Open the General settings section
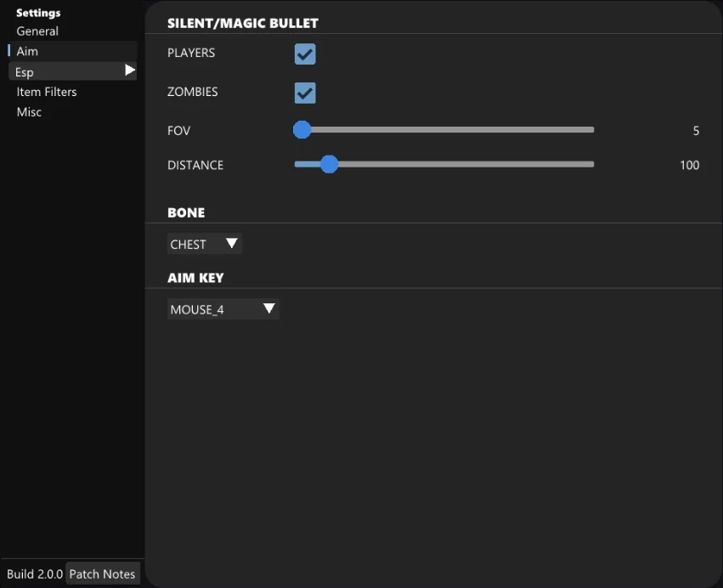Screen dimensions: 723x588 coord(37,31)
